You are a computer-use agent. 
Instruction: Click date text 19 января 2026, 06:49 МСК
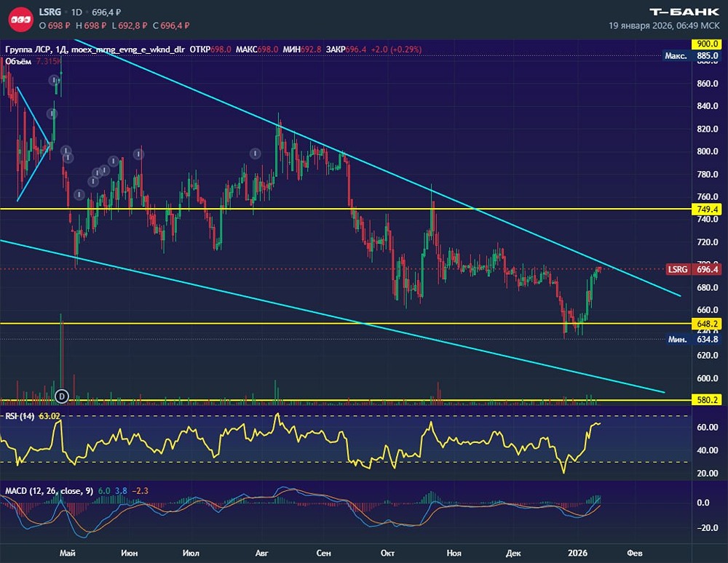pyautogui.click(x=664, y=25)
